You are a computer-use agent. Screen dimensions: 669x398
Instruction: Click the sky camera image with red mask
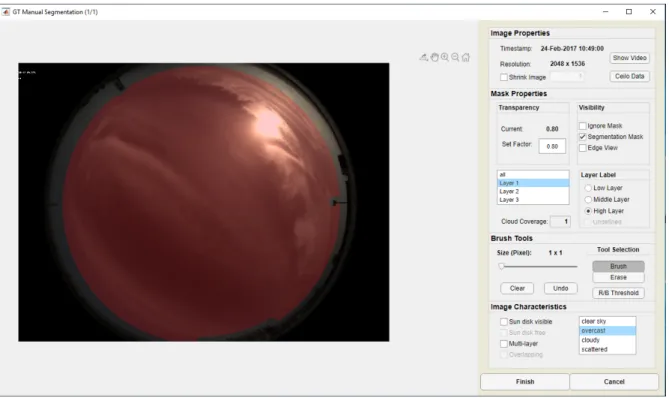pyautogui.click(x=204, y=202)
